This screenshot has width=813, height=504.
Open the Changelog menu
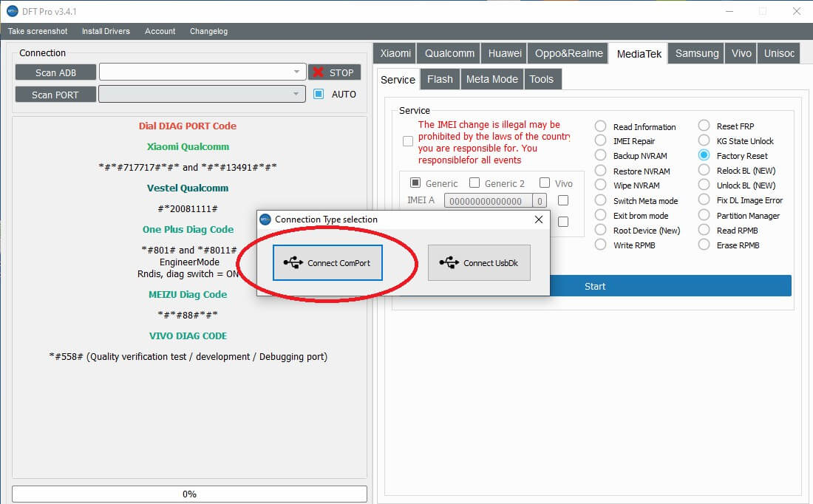tap(208, 31)
